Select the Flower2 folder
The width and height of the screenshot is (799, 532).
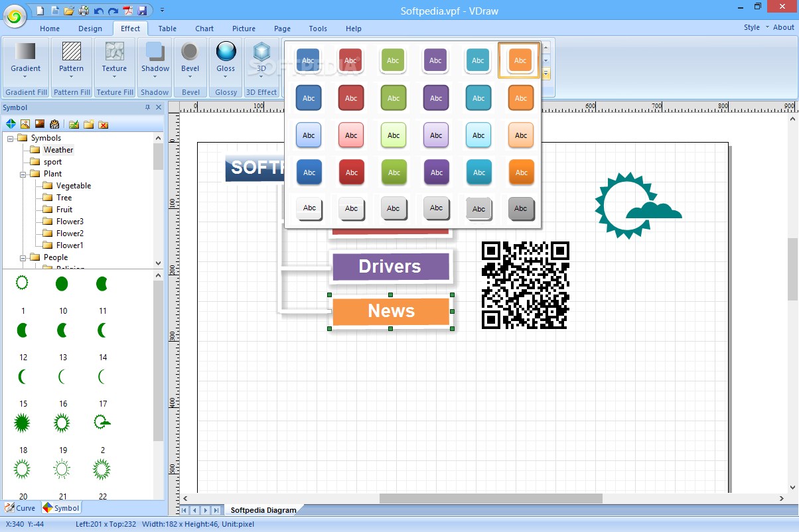point(70,233)
